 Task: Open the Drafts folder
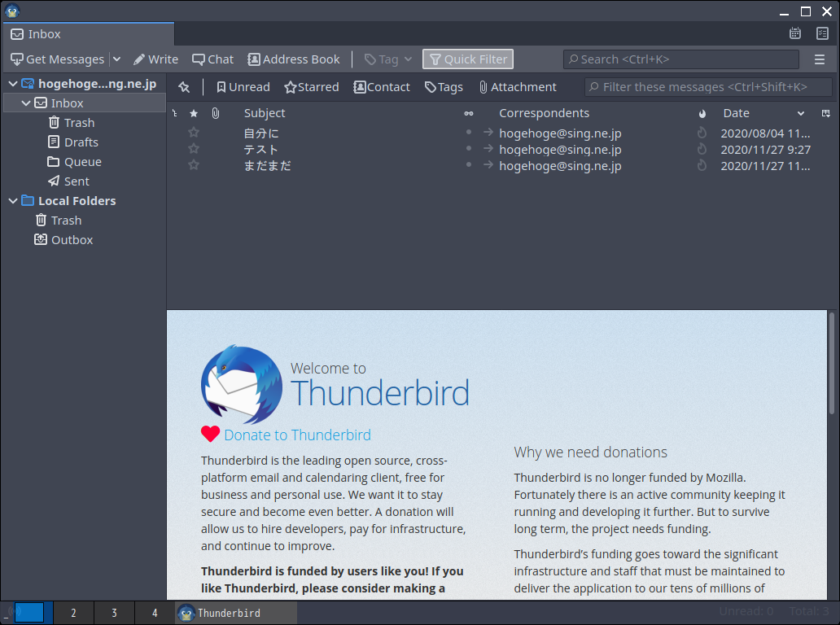point(81,142)
